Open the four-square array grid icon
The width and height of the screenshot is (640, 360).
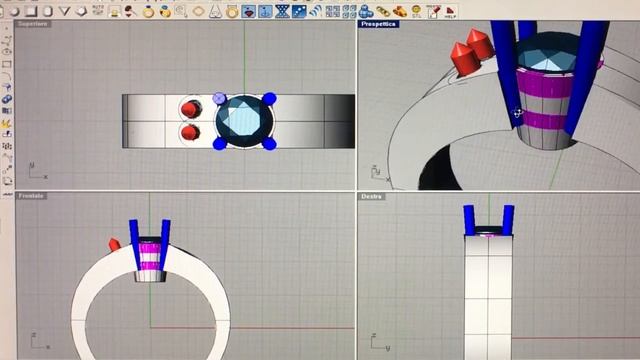point(333,11)
